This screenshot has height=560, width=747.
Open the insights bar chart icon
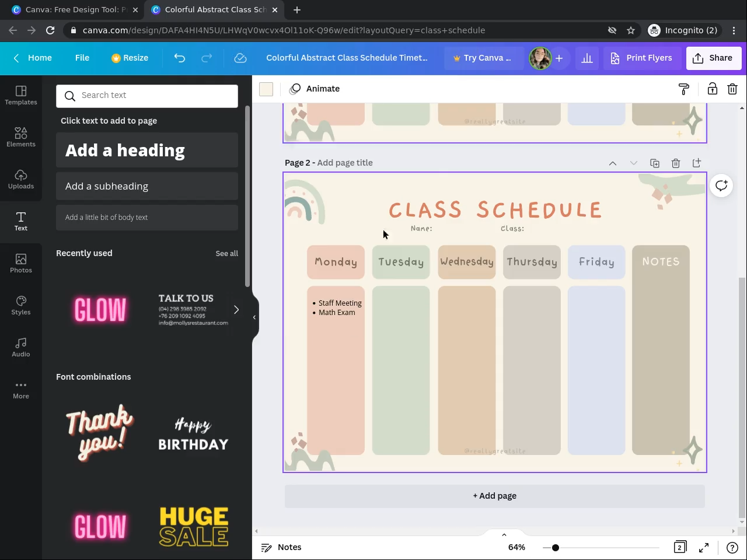587,58
